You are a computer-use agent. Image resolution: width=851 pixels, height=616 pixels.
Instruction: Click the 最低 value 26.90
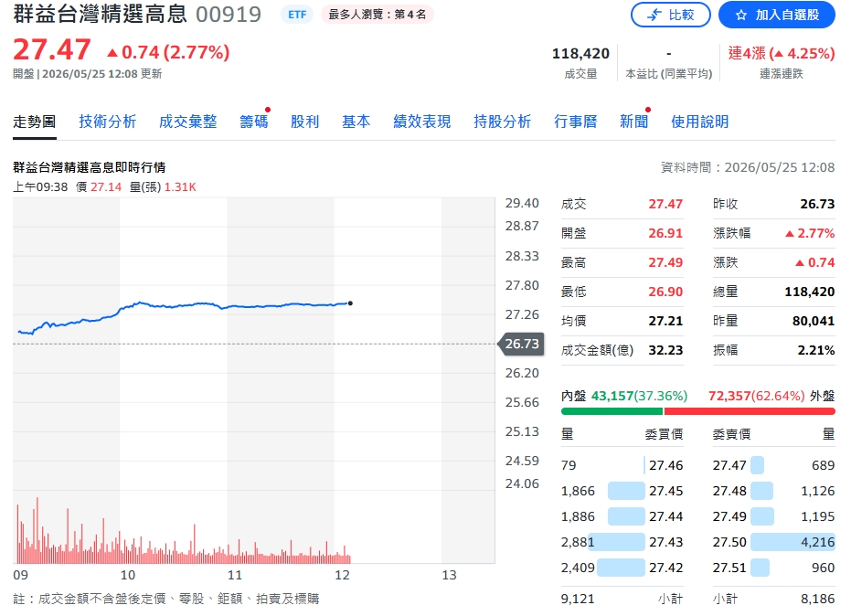click(665, 292)
